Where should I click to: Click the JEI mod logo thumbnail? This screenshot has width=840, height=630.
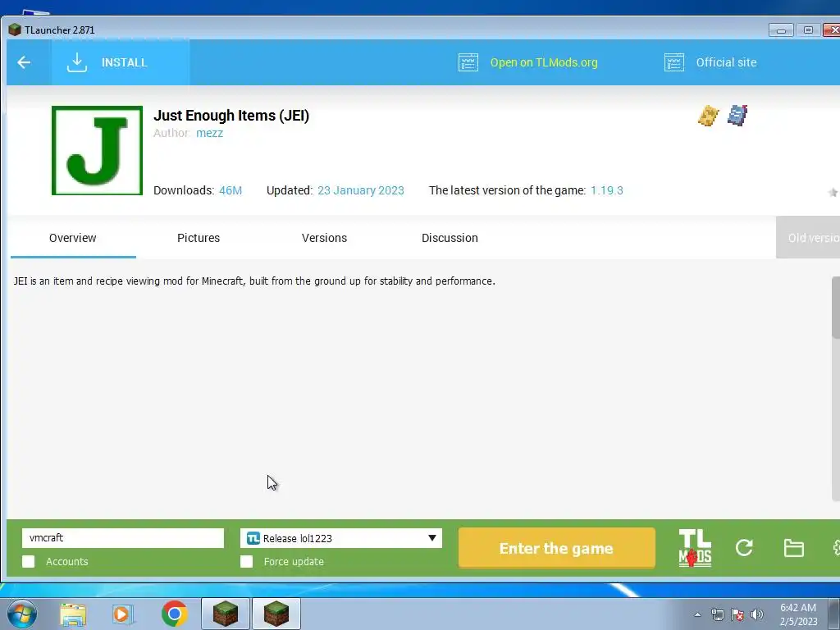click(x=97, y=151)
